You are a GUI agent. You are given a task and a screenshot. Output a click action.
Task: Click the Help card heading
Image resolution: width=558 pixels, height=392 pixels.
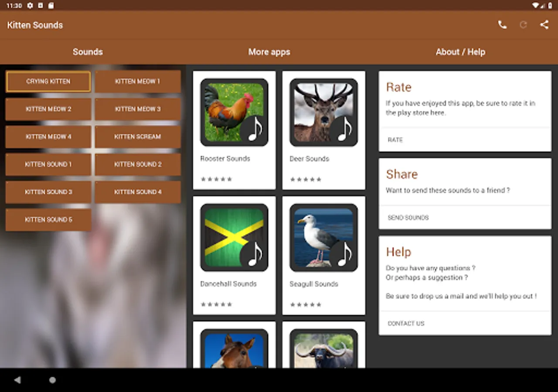click(398, 252)
